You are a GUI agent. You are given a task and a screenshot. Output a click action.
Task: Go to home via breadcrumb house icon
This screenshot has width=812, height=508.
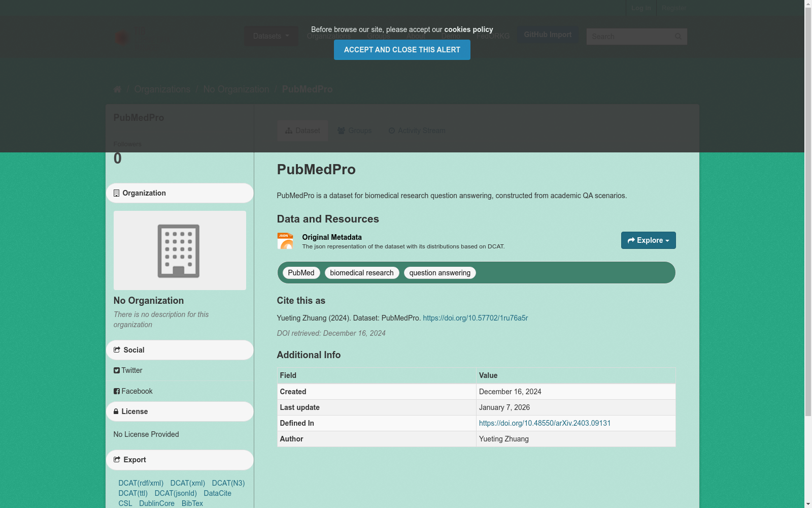(117, 89)
